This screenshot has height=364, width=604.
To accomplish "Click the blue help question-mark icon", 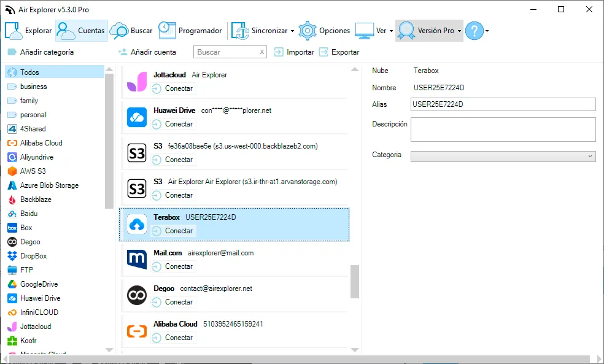I will 474,31.
